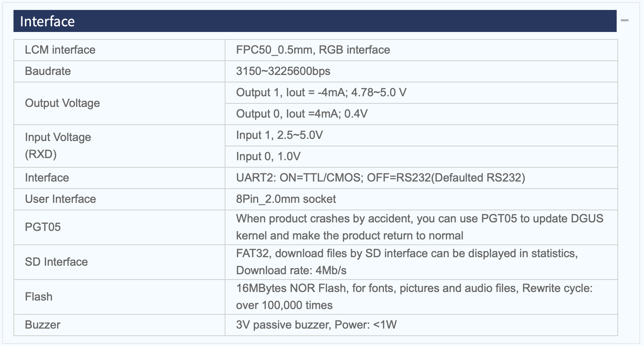
Task: Click the 8Pin_2.0mm socket value
Action: (x=286, y=199)
